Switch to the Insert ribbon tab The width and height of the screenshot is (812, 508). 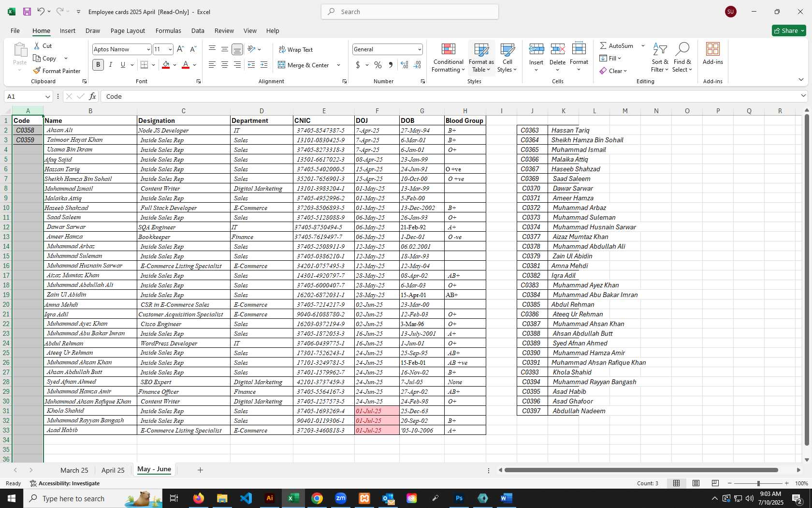(x=68, y=30)
